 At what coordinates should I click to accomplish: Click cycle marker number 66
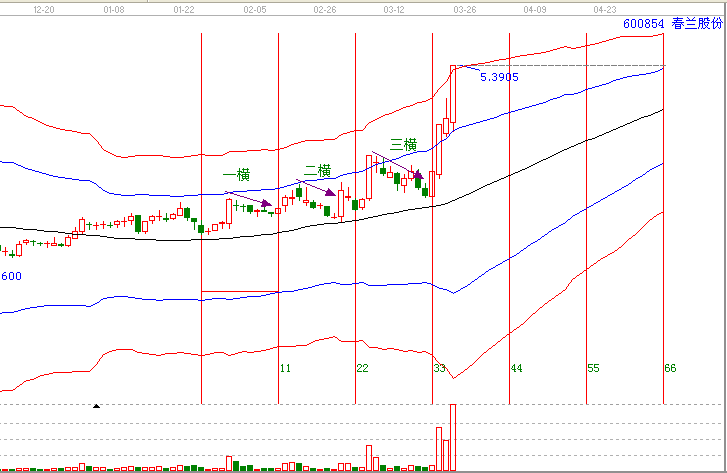pos(670,369)
